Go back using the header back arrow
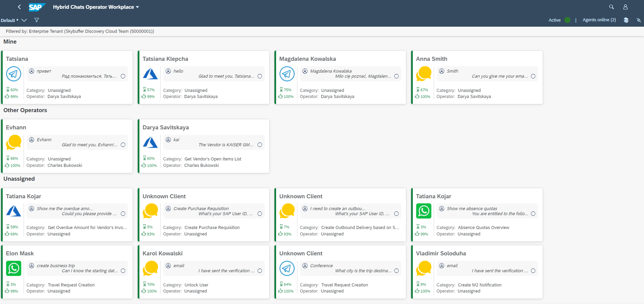This screenshot has height=304, width=644. pyautogui.click(x=19, y=7)
